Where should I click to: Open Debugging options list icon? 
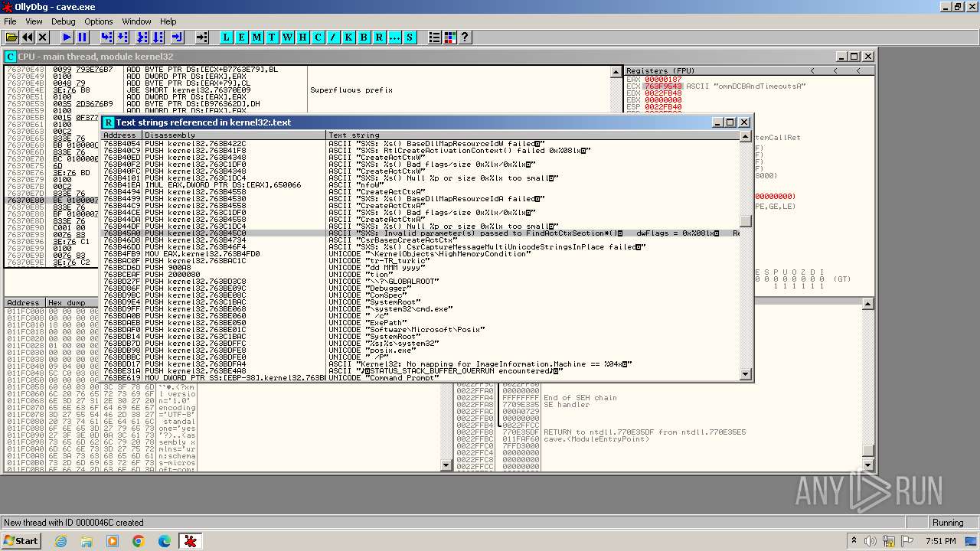tap(435, 37)
